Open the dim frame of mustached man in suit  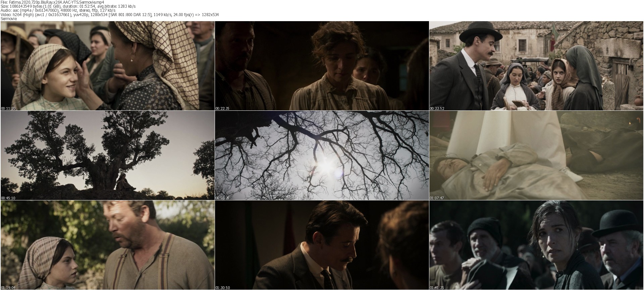[x=322, y=245]
